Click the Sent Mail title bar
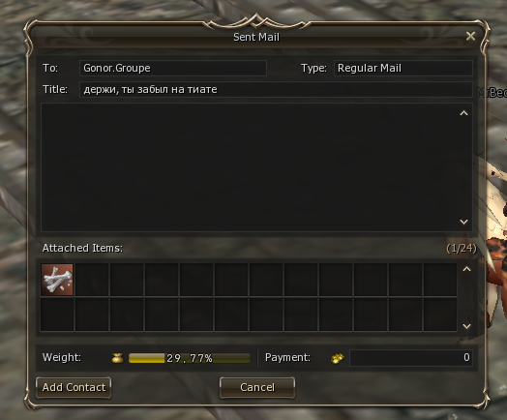Viewport: 507px width, 420px height. tap(256, 37)
